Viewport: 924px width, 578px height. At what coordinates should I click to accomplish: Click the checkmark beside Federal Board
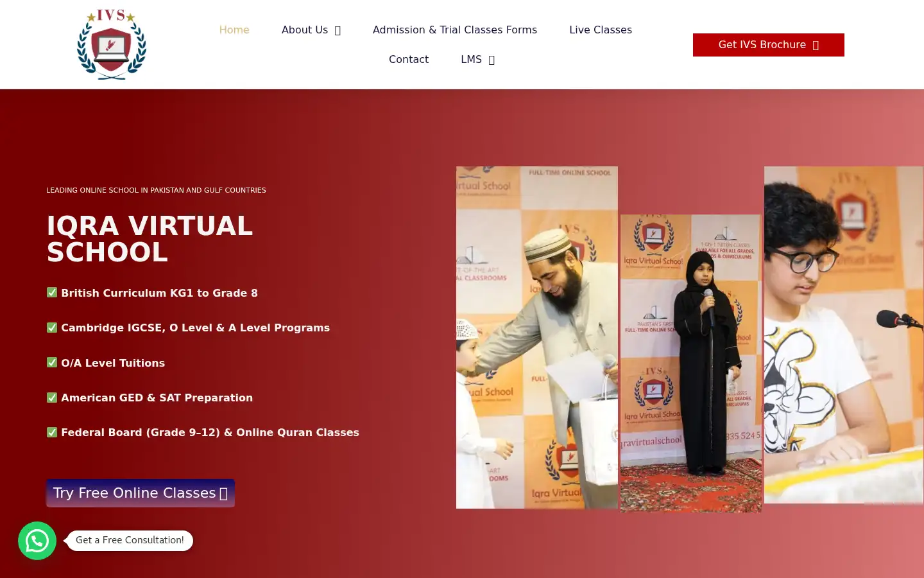tap(52, 432)
